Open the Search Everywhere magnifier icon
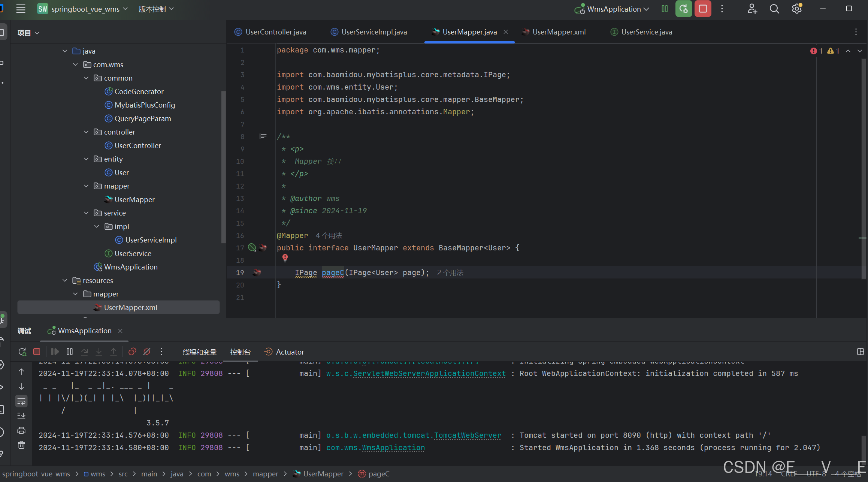Viewport: 868px width, 482px height. (774, 9)
